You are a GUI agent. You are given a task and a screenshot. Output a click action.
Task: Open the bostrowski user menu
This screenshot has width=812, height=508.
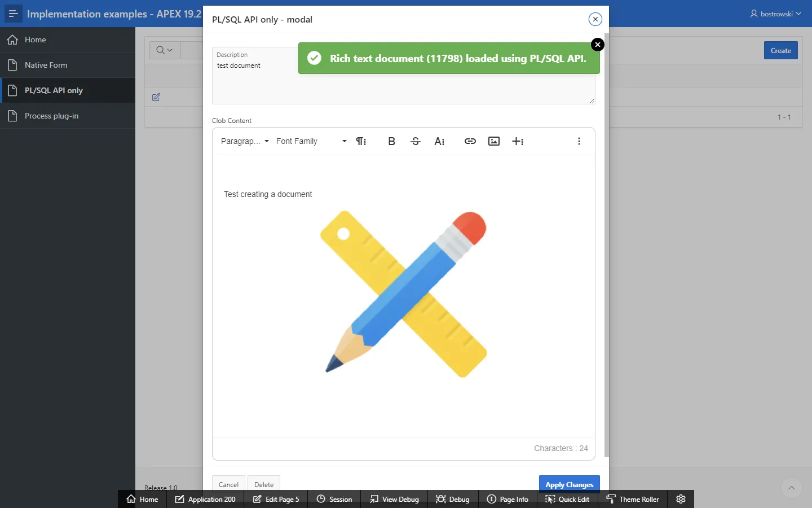click(x=775, y=14)
